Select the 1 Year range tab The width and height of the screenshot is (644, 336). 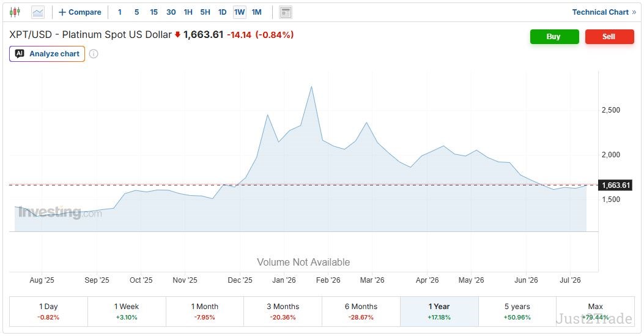439,312
